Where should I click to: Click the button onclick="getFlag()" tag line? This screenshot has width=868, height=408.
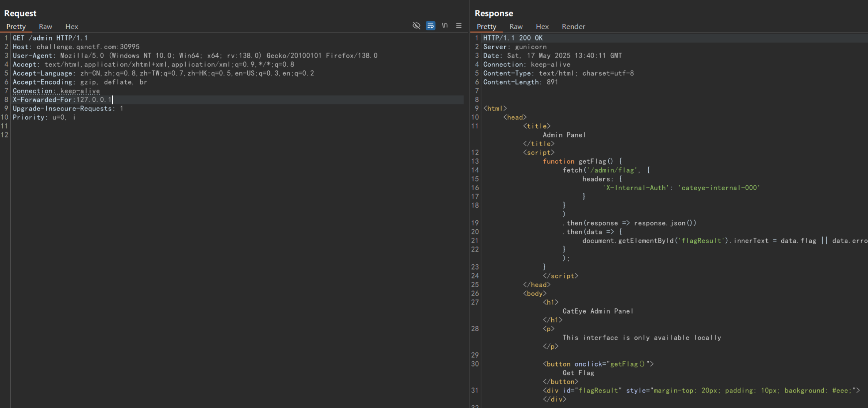click(x=598, y=364)
